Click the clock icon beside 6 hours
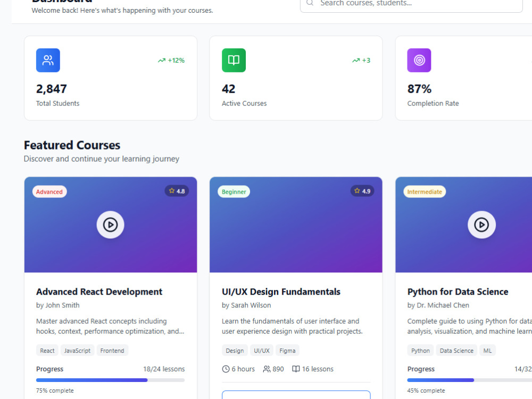The width and height of the screenshot is (532, 399). tap(226, 369)
